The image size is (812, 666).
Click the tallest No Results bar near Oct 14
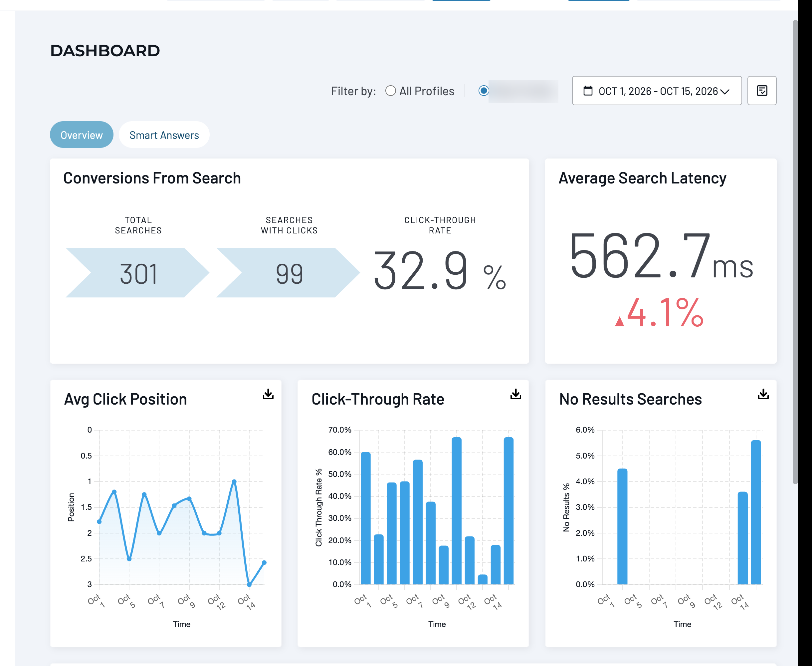click(756, 512)
